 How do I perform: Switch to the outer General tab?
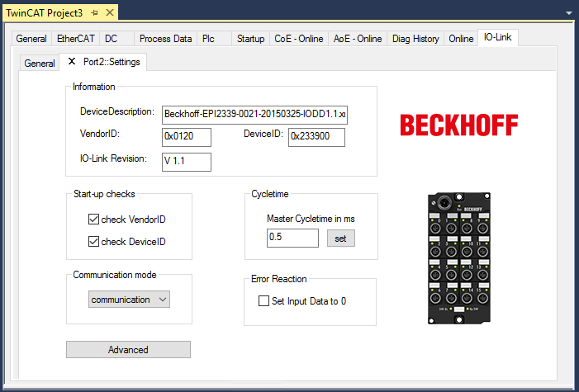click(x=31, y=39)
